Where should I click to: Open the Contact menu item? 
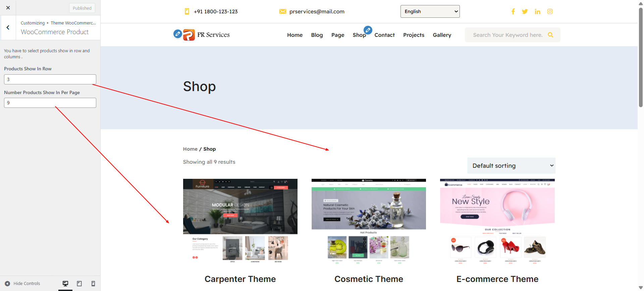point(385,35)
